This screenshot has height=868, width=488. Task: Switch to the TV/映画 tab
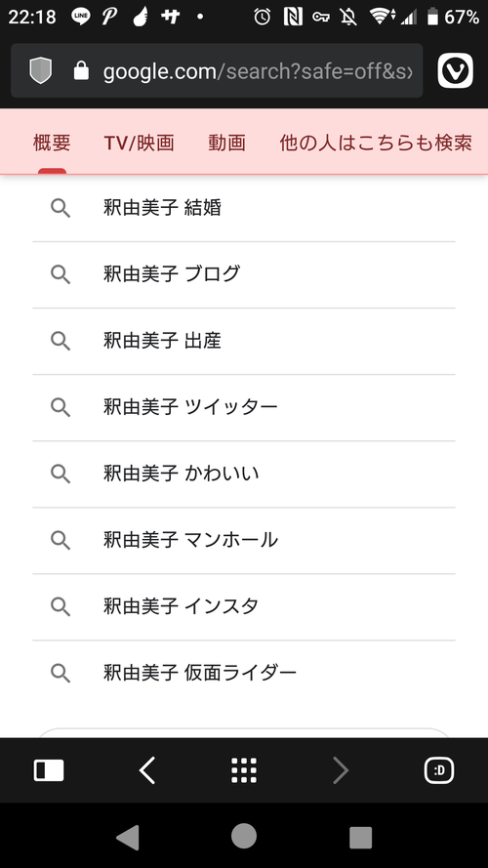pos(140,143)
